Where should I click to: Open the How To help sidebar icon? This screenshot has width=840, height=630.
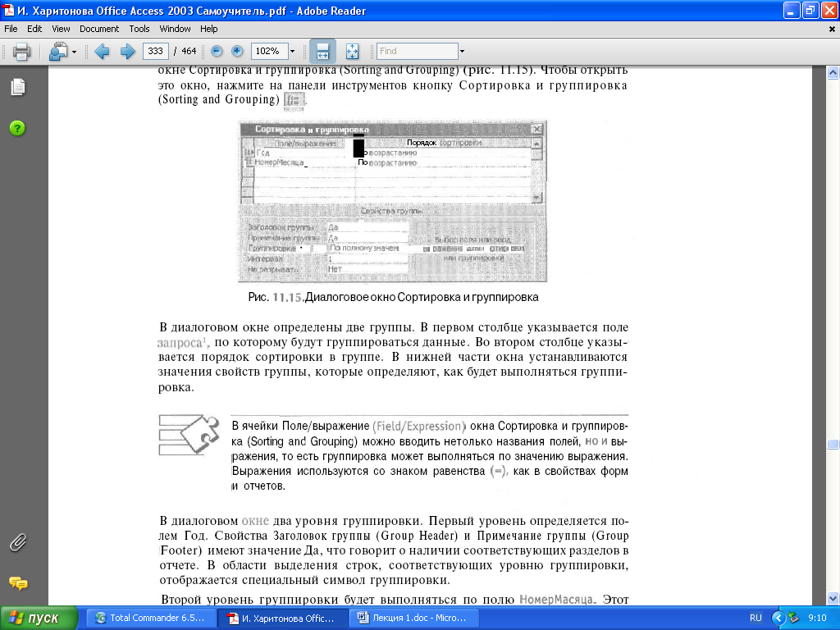[x=17, y=128]
